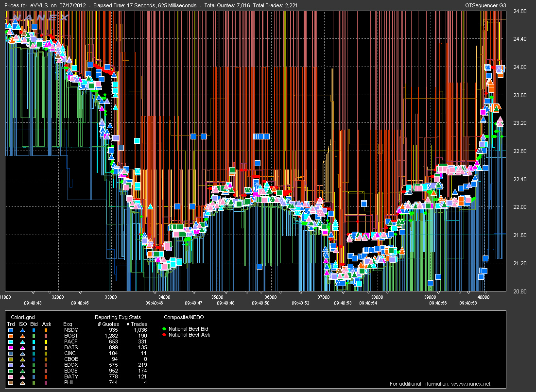Click the PHIL exchange name
The height and width of the screenshot is (392, 536).
click(x=69, y=382)
